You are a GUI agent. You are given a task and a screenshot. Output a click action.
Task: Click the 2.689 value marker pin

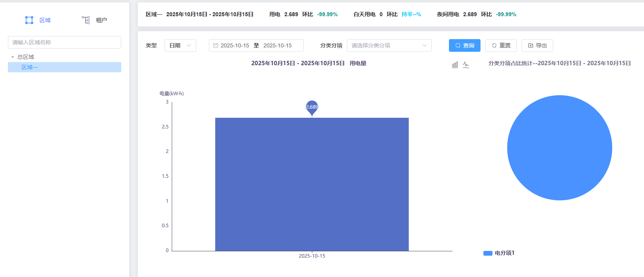point(312,108)
